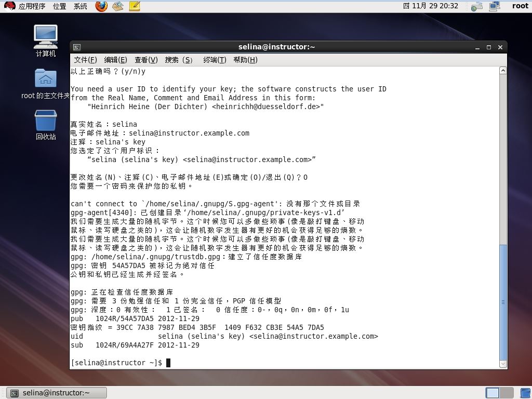
Task: Open the 文件(F) terminal menu
Action: 86,60
